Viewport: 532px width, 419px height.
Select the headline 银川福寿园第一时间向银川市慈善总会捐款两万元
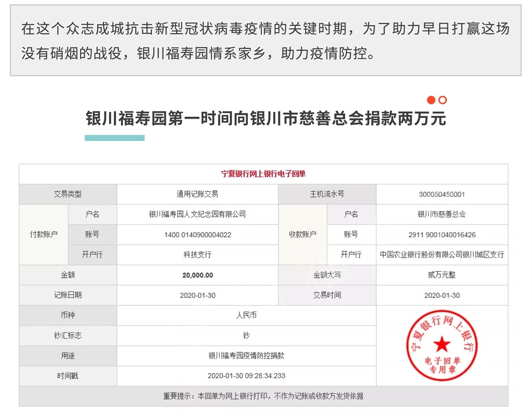click(265, 119)
